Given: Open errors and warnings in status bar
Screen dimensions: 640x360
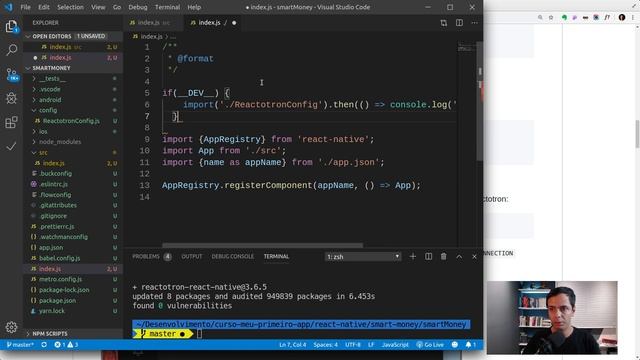Looking at the screenshot, I should point(66,345).
